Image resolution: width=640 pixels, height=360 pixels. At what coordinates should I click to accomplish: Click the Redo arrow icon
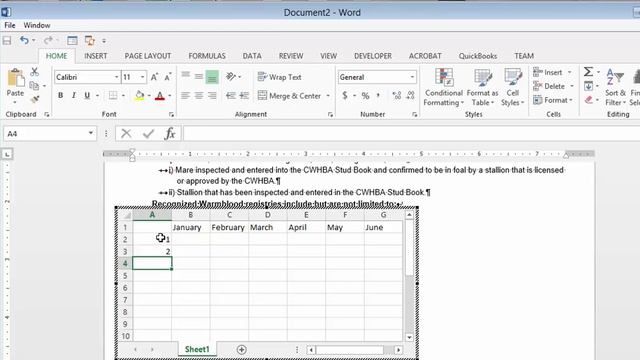(x=48, y=40)
